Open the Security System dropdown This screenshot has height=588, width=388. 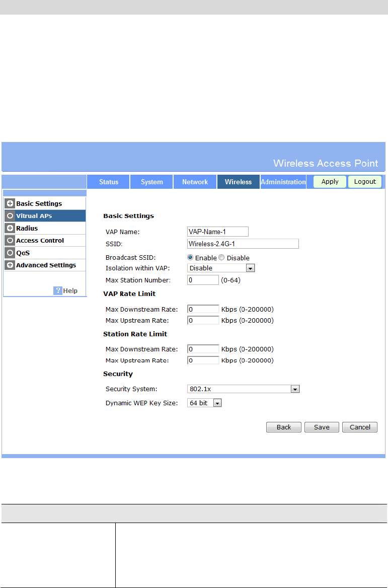coord(243,389)
